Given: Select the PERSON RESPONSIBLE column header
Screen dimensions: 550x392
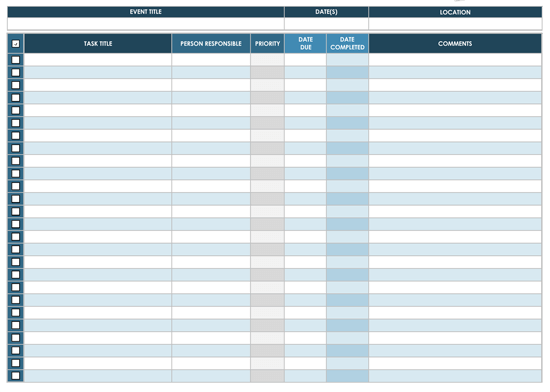Looking at the screenshot, I should [211, 43].
